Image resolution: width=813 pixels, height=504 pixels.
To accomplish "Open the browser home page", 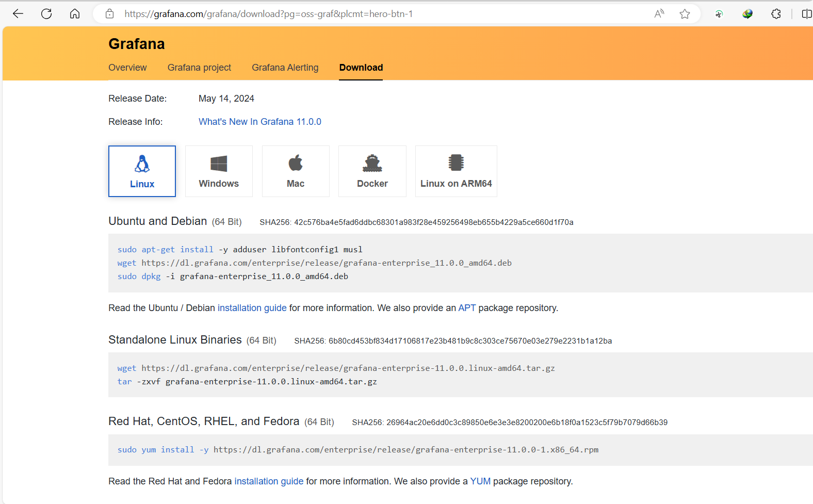I will coord(75,14).
